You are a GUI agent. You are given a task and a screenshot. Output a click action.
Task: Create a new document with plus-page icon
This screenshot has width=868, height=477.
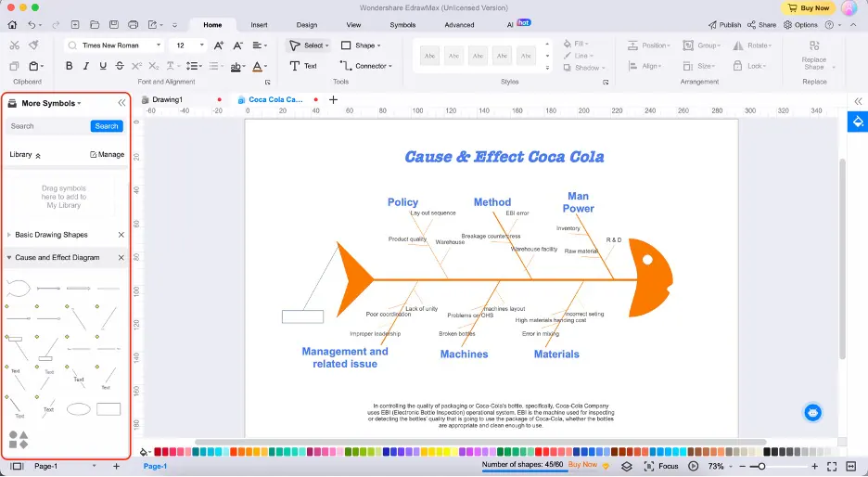[75, 25]
